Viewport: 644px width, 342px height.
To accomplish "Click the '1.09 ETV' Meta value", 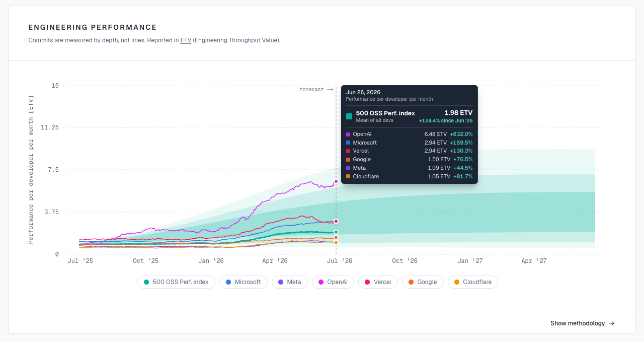I will [439, 168].
